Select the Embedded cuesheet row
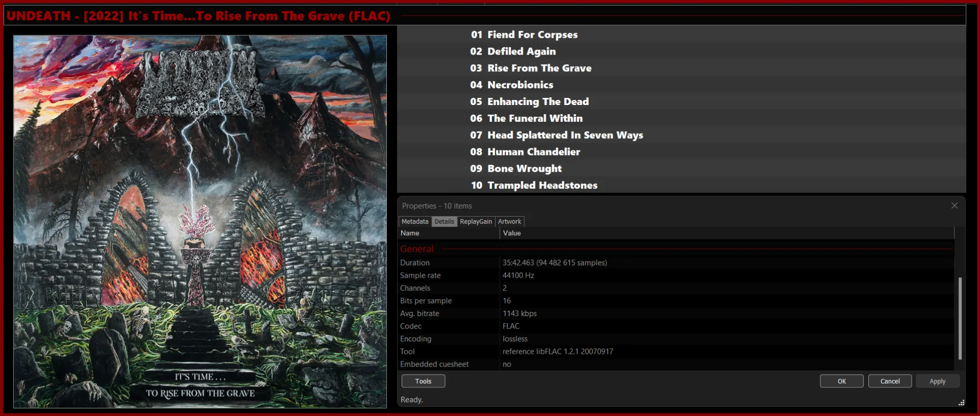Image resolution: width=980 pixels, height=416 pixels. (676, 364)
